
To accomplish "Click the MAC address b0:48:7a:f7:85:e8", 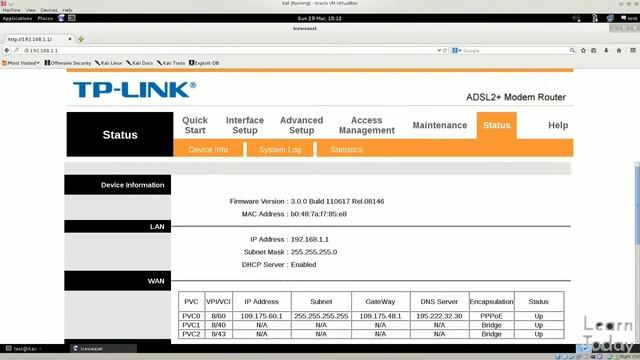I will 318,214.
